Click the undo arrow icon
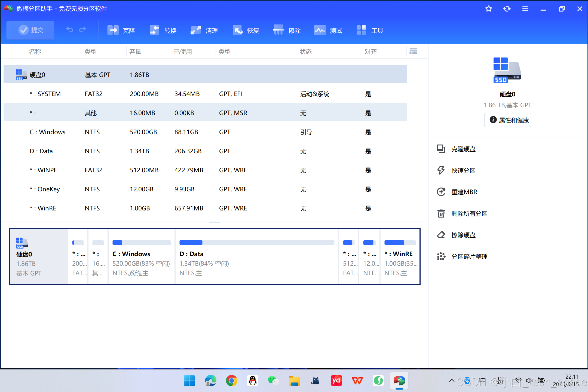This screenshot has width=588, height=392. 70,30
